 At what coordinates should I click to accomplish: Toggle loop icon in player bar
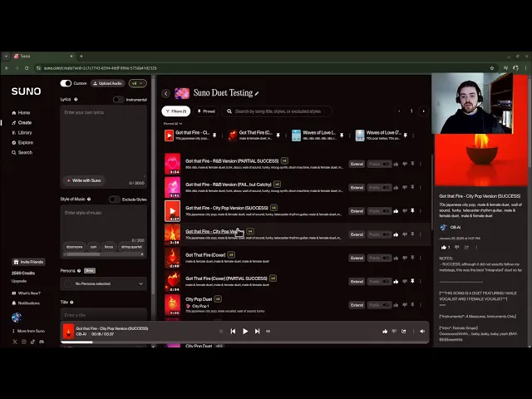(x=268, y=331)
